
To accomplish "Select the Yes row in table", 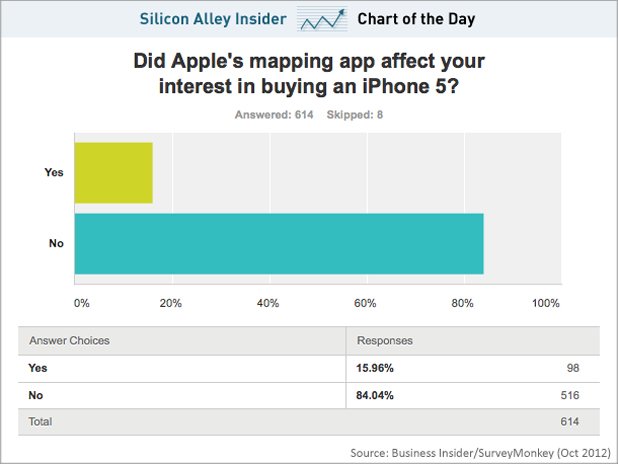I will [x=309, y=368].
